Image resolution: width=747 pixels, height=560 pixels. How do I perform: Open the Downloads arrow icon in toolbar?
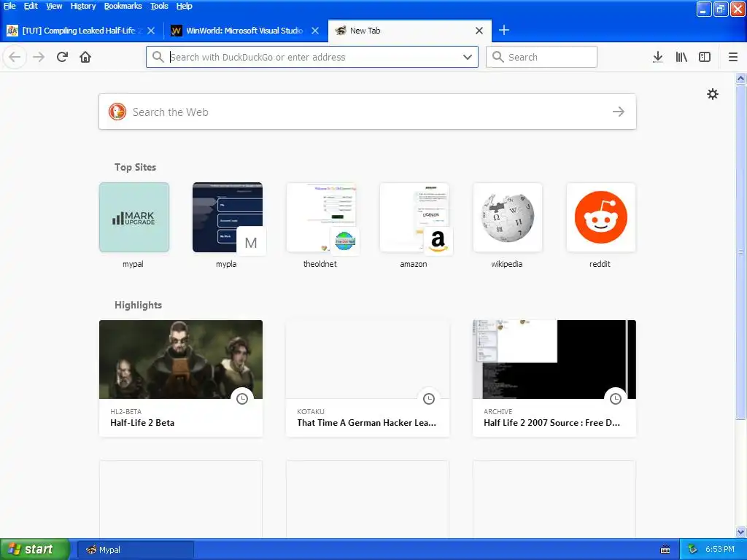pos(657,57)
